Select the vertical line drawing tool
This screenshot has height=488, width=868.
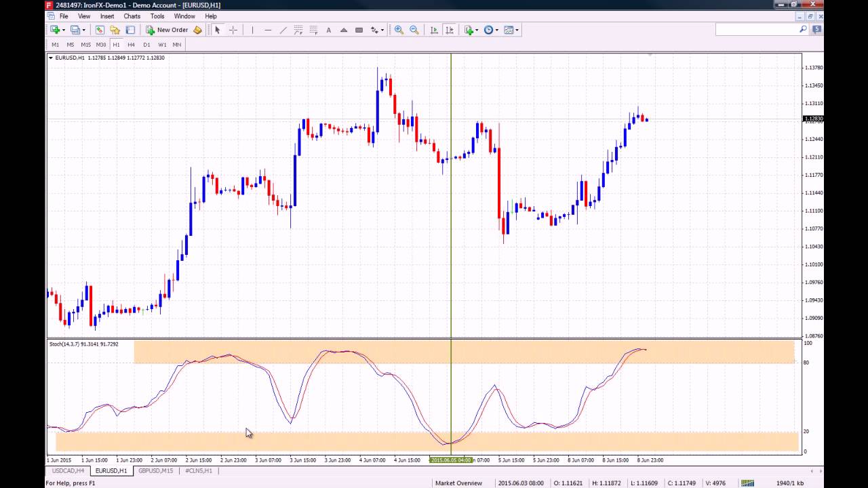(252, 30)
